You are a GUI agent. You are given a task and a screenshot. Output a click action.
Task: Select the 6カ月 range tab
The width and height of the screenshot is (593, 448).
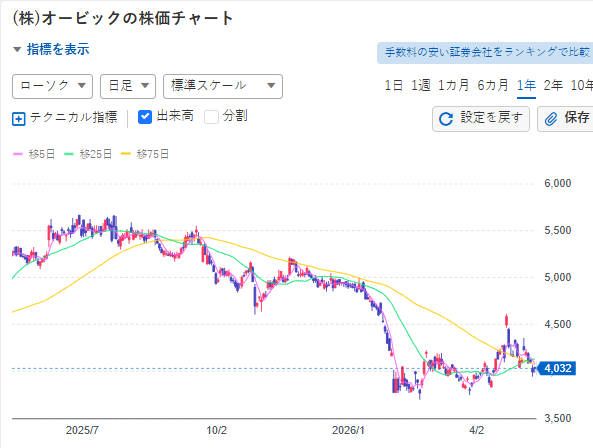click(x=493, y=85)
